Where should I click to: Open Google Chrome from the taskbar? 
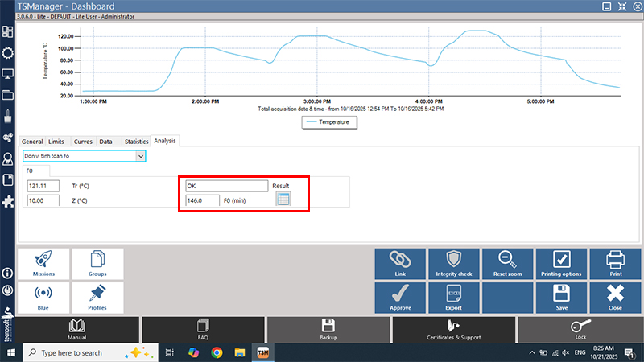(217, 353)
